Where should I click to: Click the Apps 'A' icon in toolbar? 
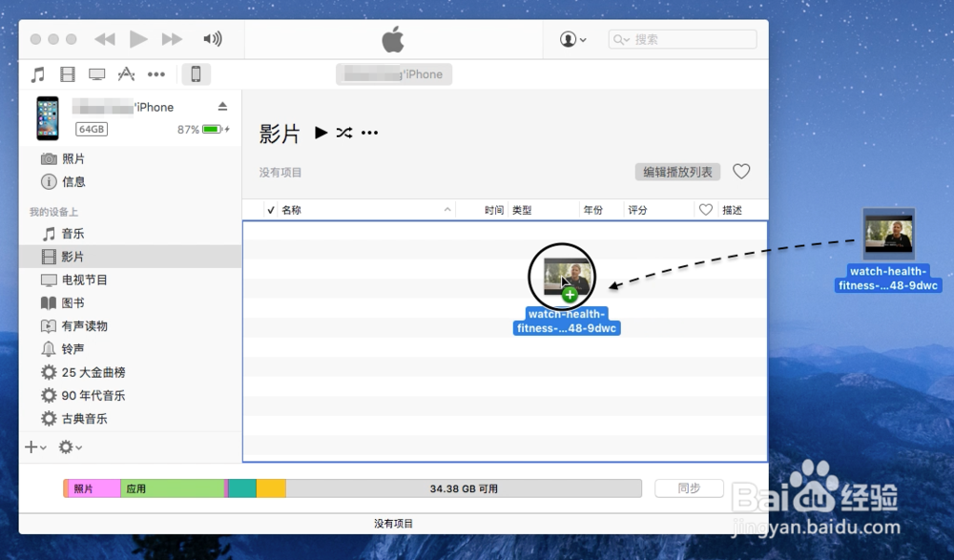tap(125, 73)
